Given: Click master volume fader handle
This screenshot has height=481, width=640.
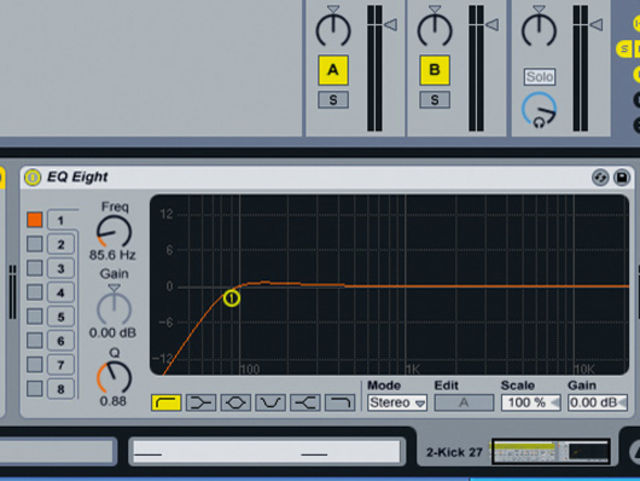Looking at the screenshot, I should pos(596,24).
